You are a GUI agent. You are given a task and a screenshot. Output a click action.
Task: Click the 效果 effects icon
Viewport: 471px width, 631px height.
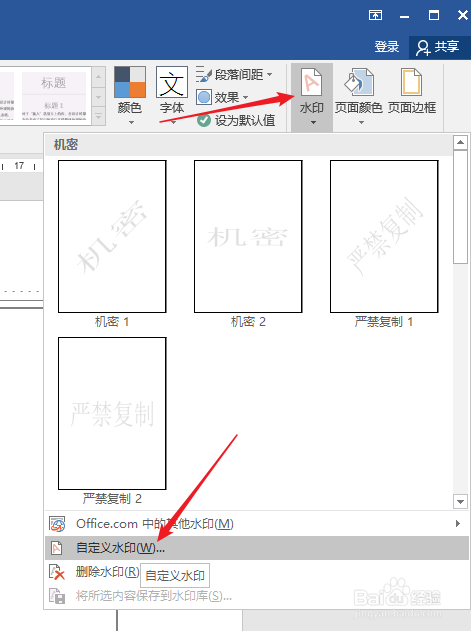(204, 97)
